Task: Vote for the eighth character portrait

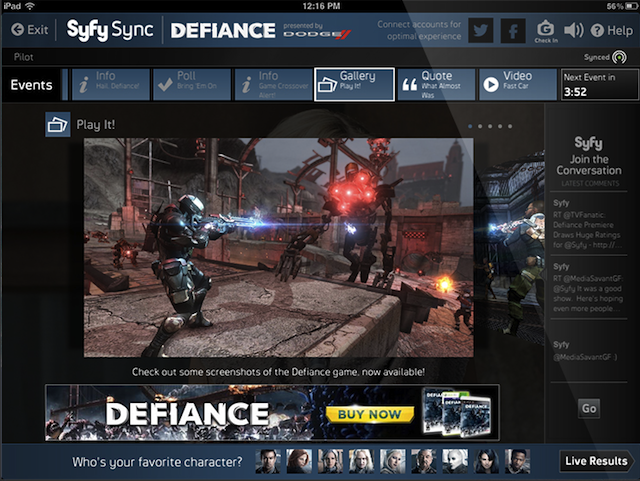Action: [x=486, y=461]
